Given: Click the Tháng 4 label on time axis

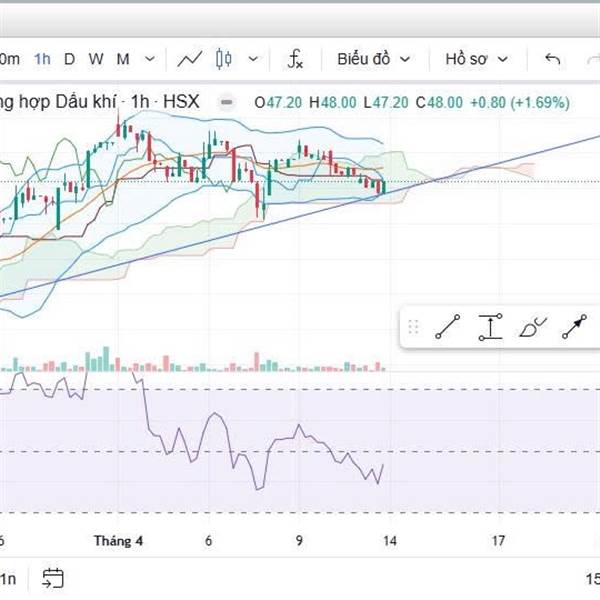Looking at the screenshot, I should [x=119, y=540].
